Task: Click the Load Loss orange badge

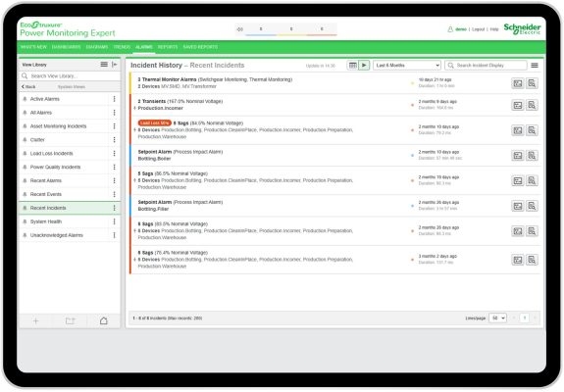Action: click(154, 122)
